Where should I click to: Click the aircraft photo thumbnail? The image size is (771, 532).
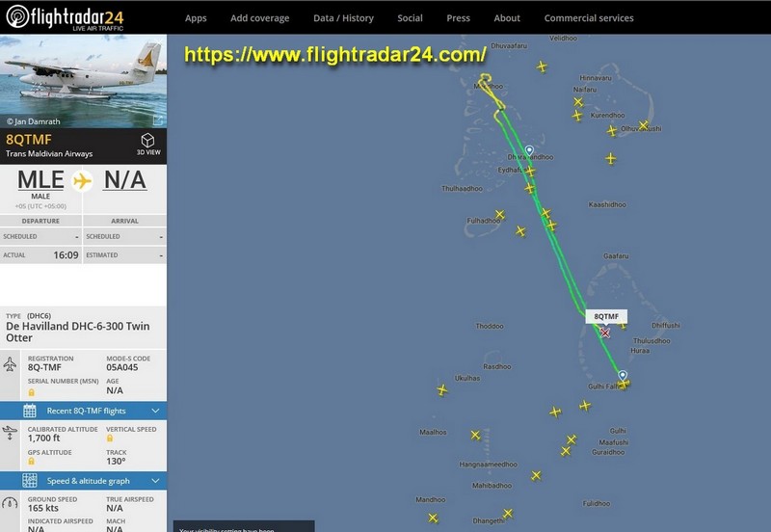pyautogui.click(x=84, y=81)
